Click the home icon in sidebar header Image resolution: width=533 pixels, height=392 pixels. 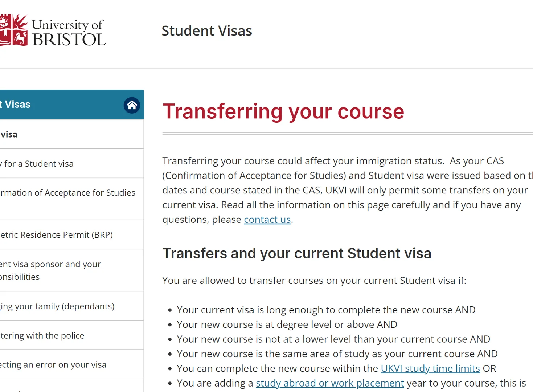tap(132, 105)
